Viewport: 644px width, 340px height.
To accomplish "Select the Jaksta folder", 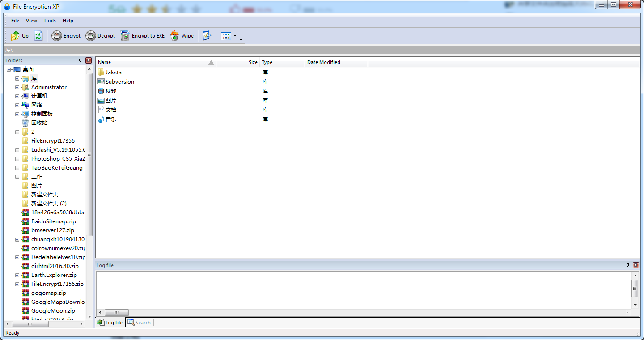I will (x=110, y=72).
